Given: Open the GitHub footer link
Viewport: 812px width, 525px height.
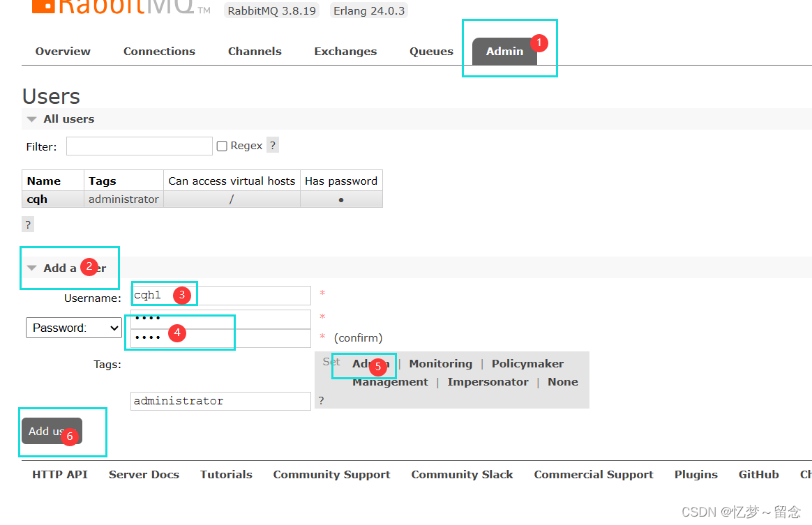Looking at the screenshot, I should coord(758,474).
